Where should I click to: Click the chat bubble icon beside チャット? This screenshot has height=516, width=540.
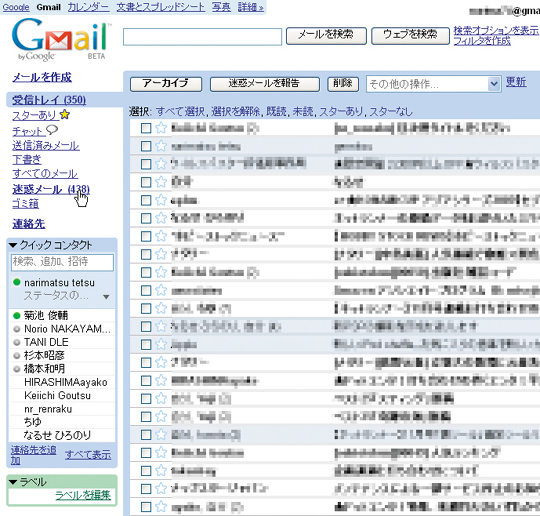52,130
